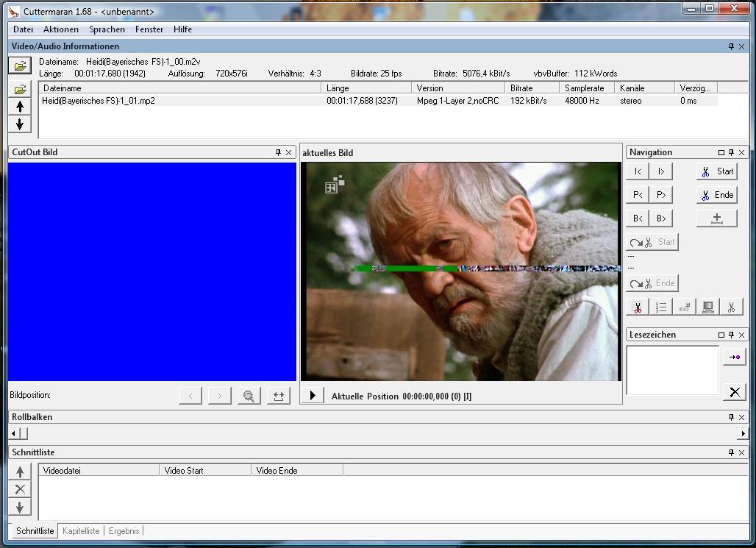Click the Rollbalken scroll left arrow
Image resolution: width=756 pixels, height=548 pixels.
pyautogui.click(x=13, y=434)
